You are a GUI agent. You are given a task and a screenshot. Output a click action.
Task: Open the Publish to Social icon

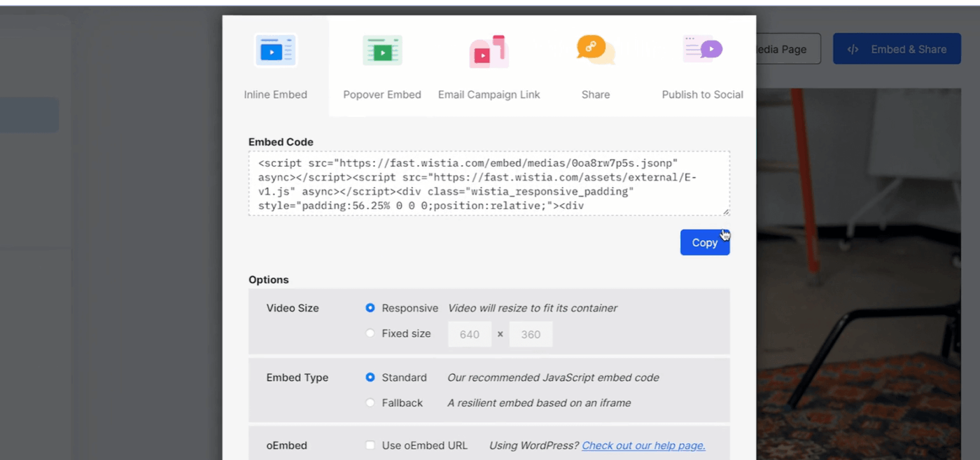(x=703, y=50)
